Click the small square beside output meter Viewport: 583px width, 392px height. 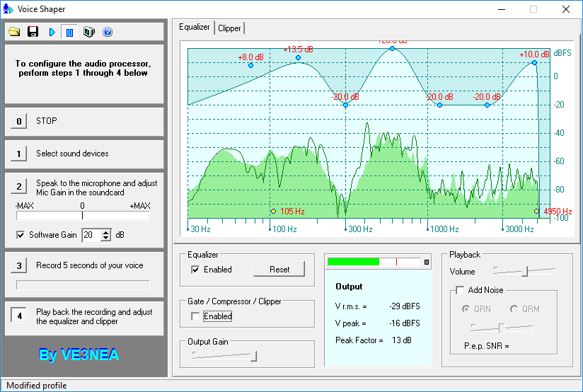(x=427, y=263)
